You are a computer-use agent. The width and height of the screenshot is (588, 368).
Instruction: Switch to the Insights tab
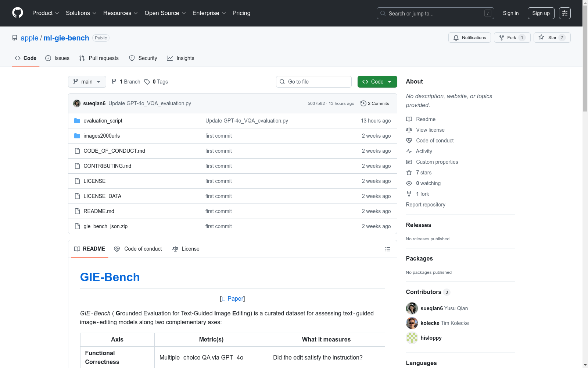(180, 58)
